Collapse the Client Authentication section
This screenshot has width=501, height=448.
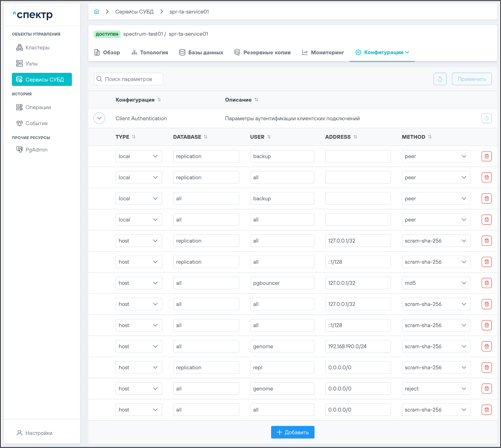(x=99, y=118)
